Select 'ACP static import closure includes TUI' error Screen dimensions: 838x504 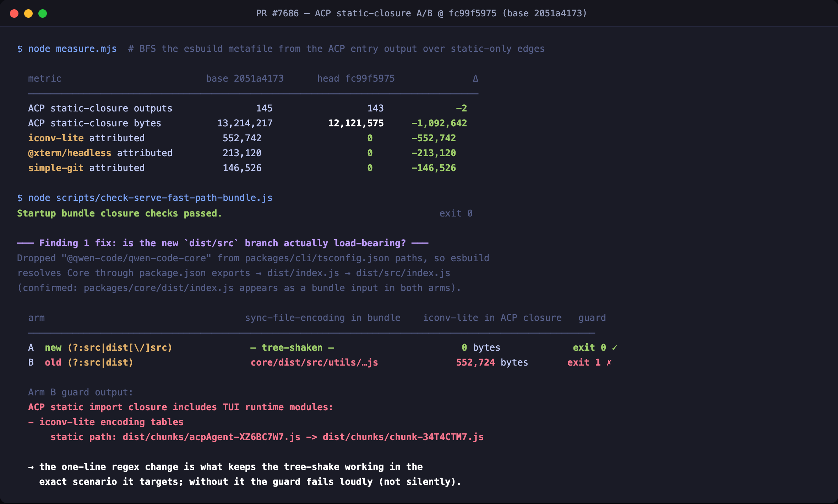tap(181, 407)
